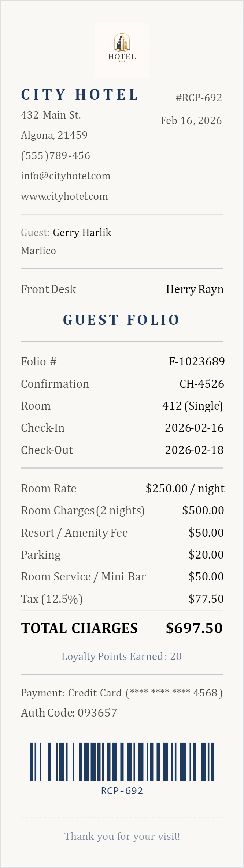
Task: Click the room value 412 (Single)
Action: 193,406
